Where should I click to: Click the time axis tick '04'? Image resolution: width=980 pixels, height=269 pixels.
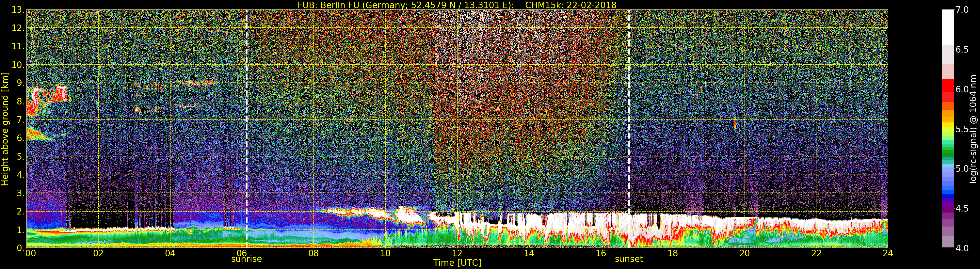(170, 253)
